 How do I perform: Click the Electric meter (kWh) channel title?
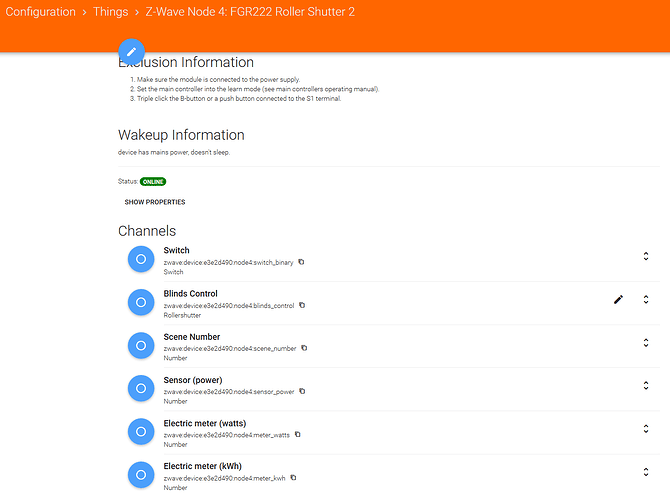tap(203, 466)
